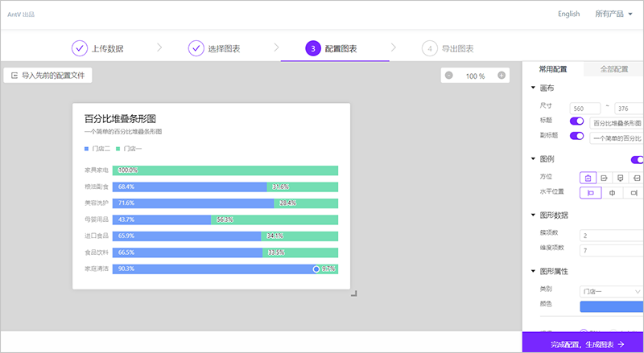The width and height of the screenshot is (644, 353).
Task: Toggle the 标题 switch off
Action: coord(576,121)
